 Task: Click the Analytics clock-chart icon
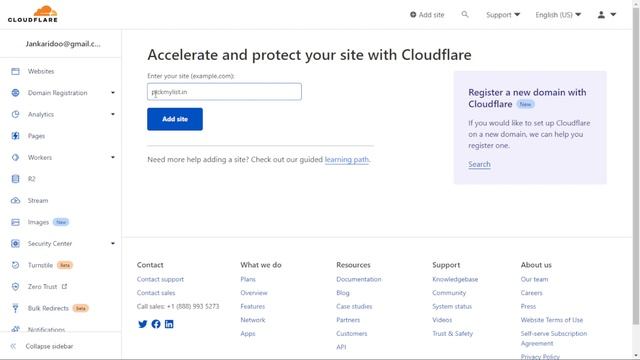16,114
